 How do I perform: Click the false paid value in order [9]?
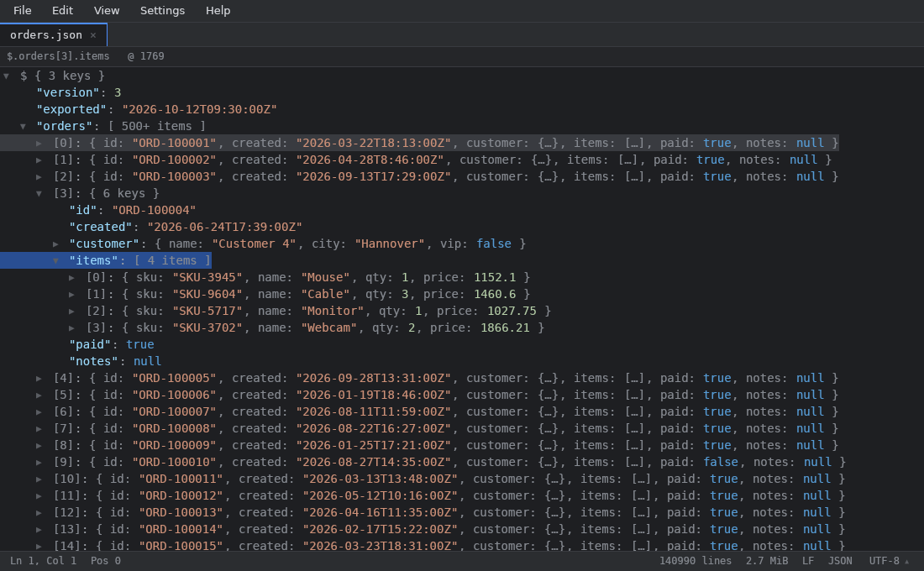pos(721,462)
